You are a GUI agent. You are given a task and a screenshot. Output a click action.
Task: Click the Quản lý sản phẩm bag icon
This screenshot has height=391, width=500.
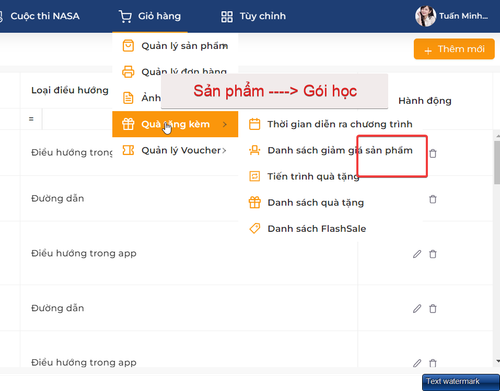coord(128,46)
